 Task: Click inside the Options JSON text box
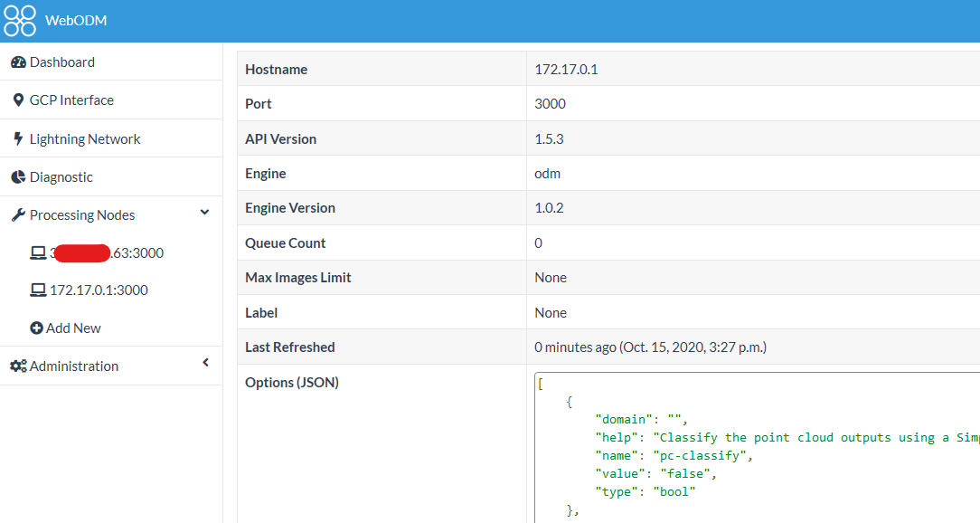(757, 447)
